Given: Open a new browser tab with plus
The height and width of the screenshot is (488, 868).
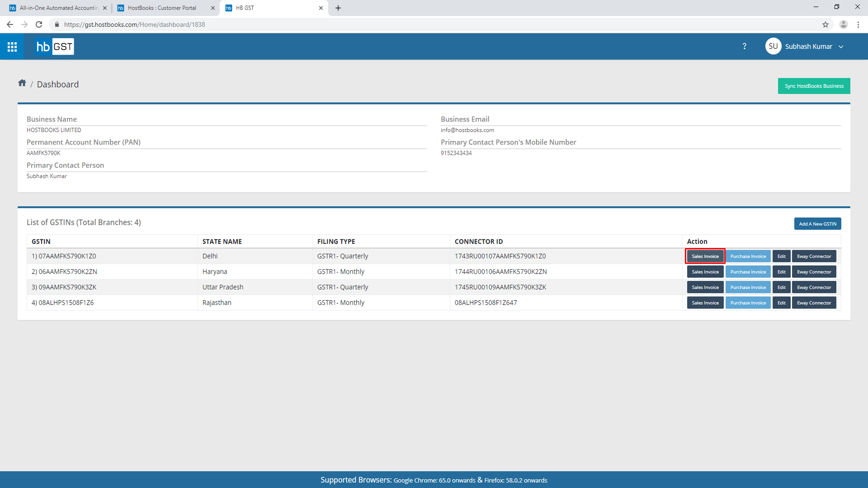Looking at the screenshot, I should (338, 8).
